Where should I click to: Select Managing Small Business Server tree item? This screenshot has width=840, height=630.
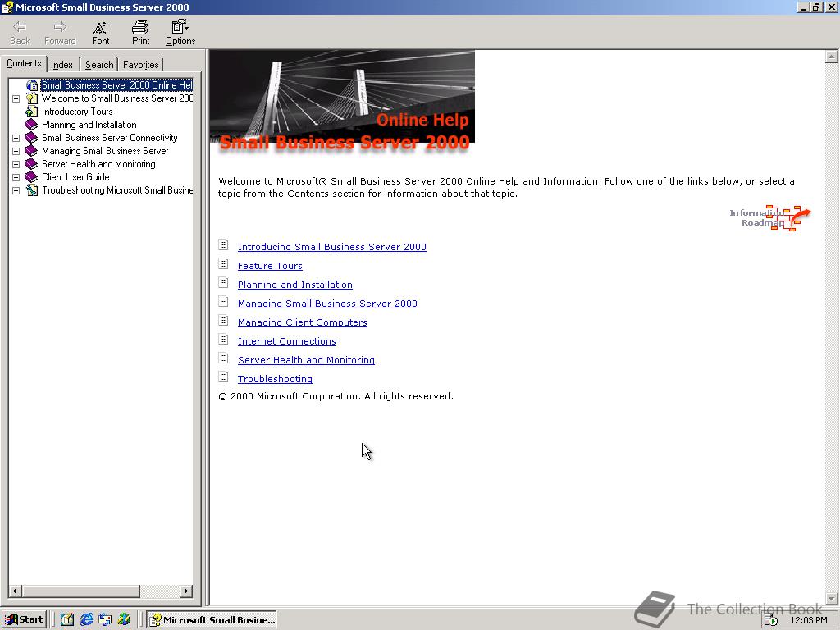105,151
